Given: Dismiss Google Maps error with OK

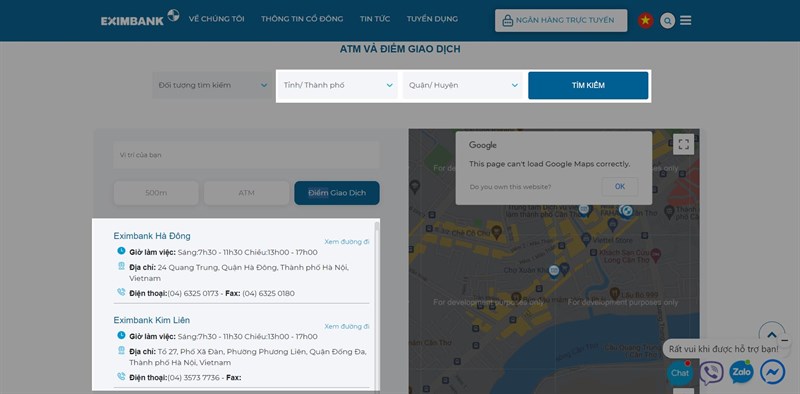Looking at the screenshot, I should tap(620, 186).
